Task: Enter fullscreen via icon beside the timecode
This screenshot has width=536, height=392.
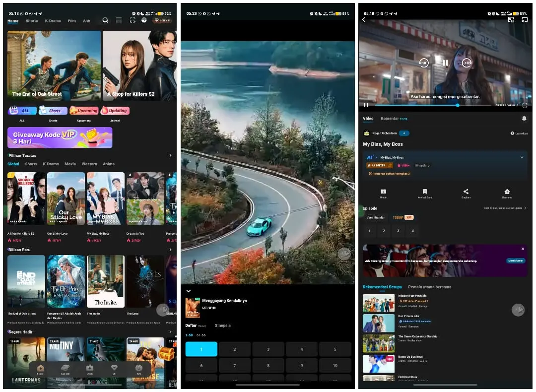Action: click(525, 105)
